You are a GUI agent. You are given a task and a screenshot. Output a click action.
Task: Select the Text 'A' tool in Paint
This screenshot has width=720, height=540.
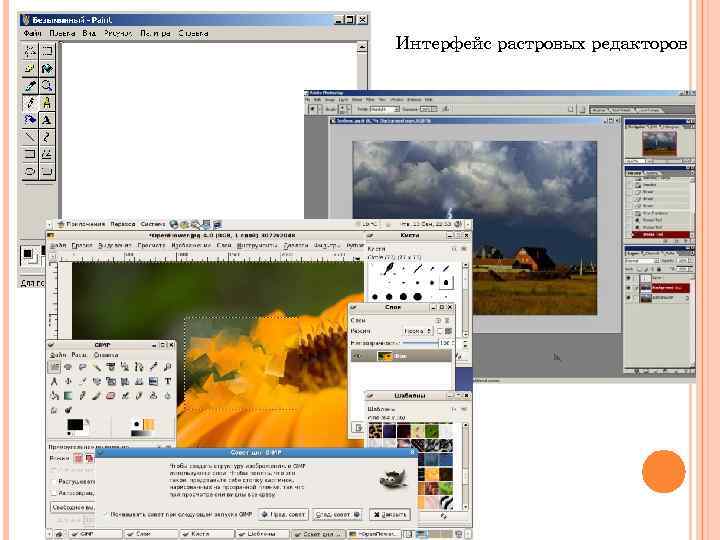click(46, 120)
